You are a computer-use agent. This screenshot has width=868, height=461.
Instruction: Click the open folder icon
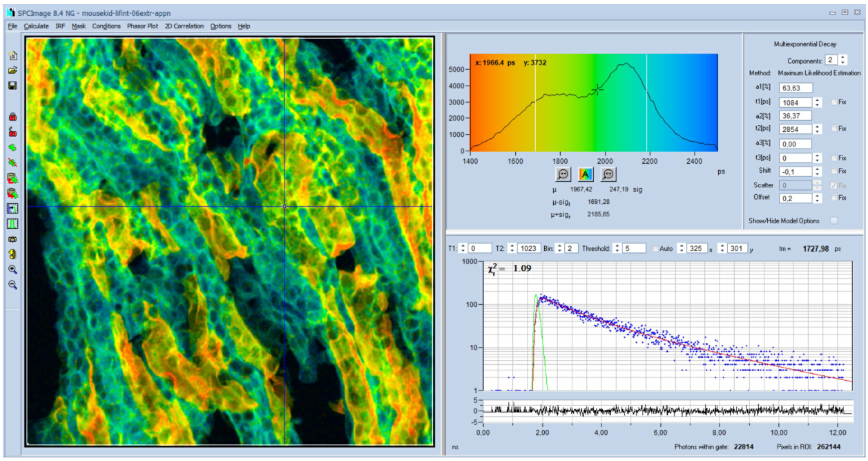pos(12,70)
